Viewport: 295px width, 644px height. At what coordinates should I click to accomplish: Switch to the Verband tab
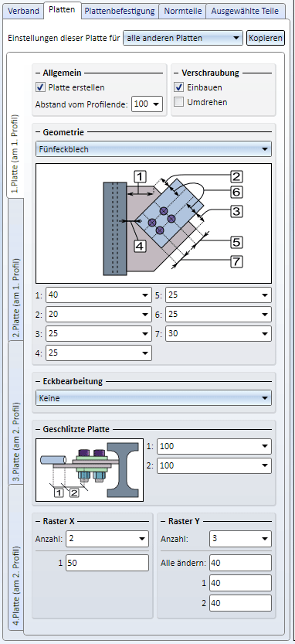(24, 11)
